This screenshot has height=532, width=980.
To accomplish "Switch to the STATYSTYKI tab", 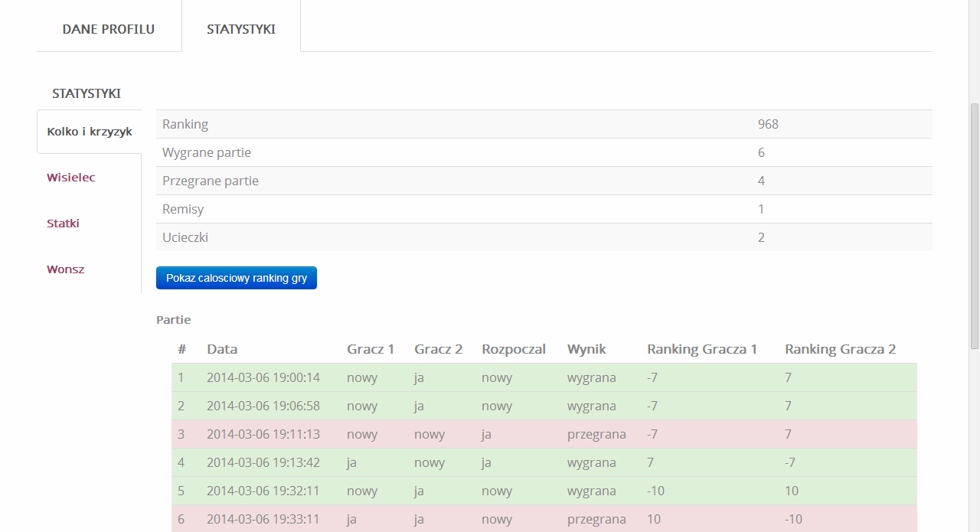I will pyautogui.click(x=241, y=29).
